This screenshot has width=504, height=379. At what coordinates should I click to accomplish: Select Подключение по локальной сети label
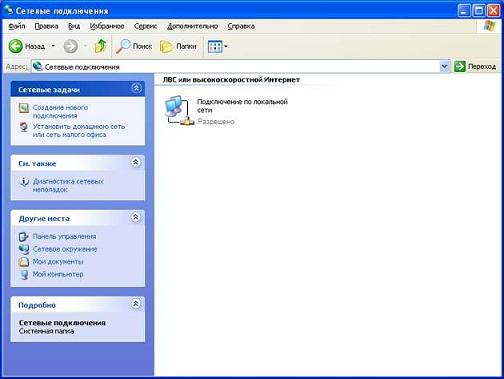242,106
